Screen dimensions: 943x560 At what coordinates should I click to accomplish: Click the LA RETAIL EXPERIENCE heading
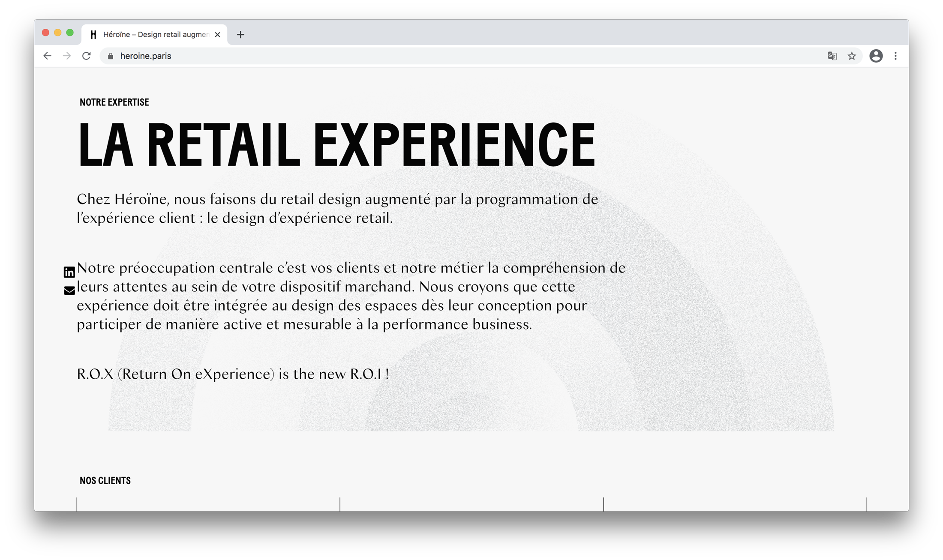coord(337,145)
